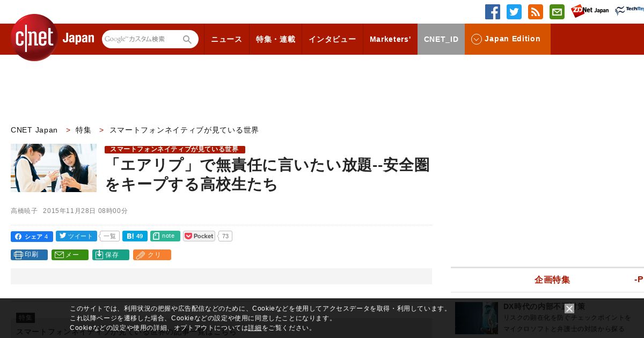Expand the Japan Edition dropdown
644x338 pixels.
point(508,39)
